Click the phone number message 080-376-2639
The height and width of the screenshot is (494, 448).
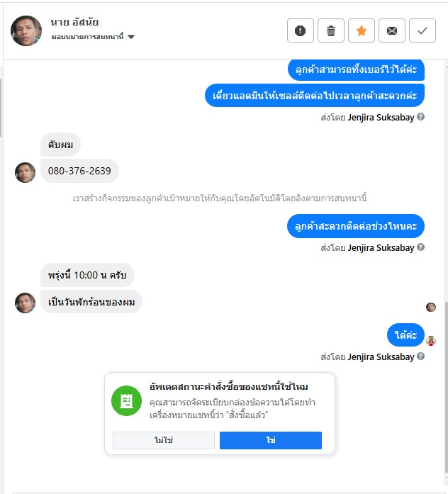click(x=79, y=171)
